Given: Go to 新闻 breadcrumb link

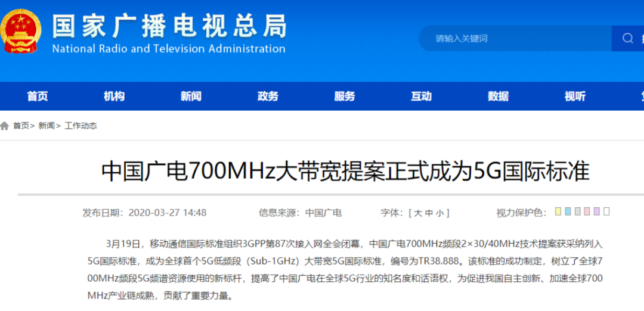Looking at the screenshot, I should [47, 126].
